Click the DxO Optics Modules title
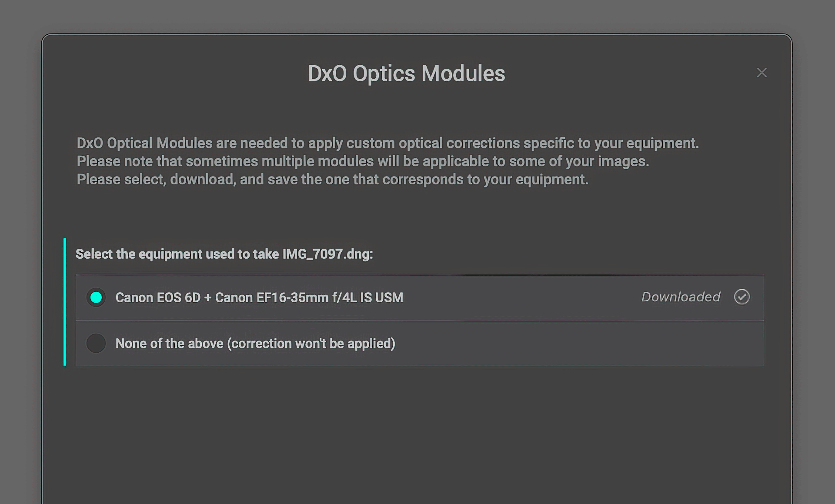This screenshot has height=504, width=835. tap(406, 73)
